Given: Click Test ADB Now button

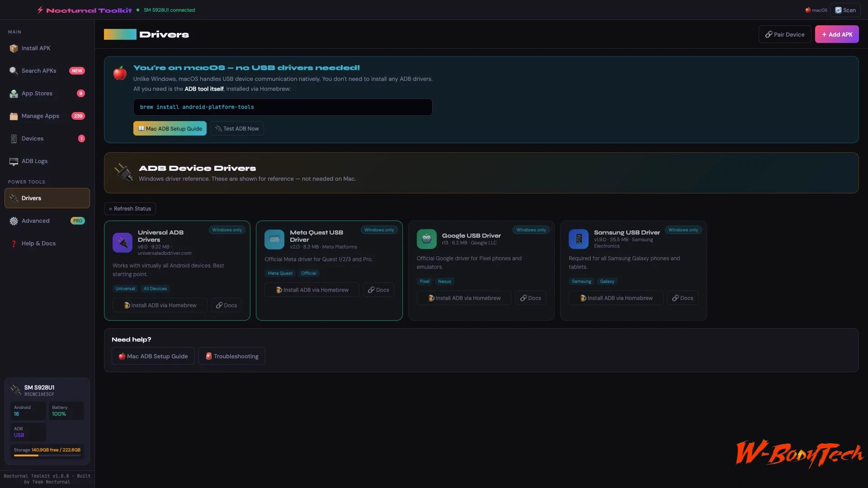Looking at the screenshot, I should coord(237,129).
